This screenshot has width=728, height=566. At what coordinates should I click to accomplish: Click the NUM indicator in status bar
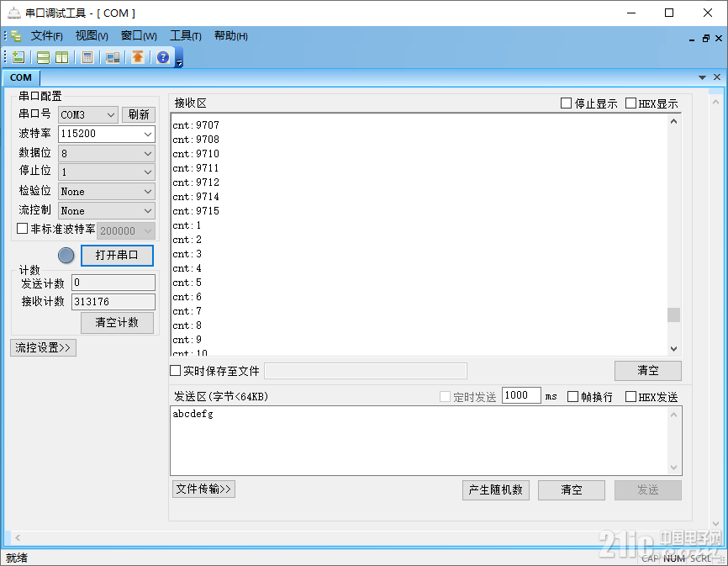673,558
